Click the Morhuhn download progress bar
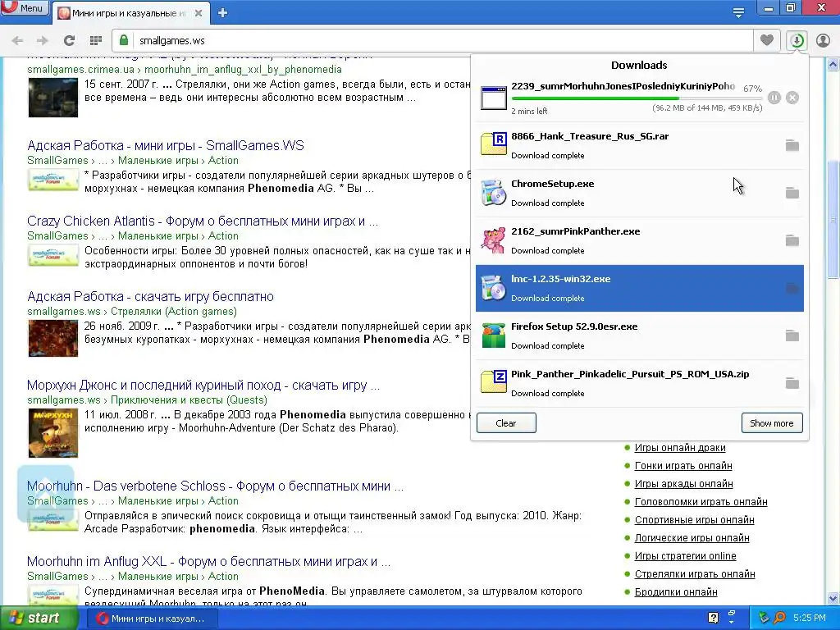The width and height of the screenshot is (840, 630). coord(637,98)
